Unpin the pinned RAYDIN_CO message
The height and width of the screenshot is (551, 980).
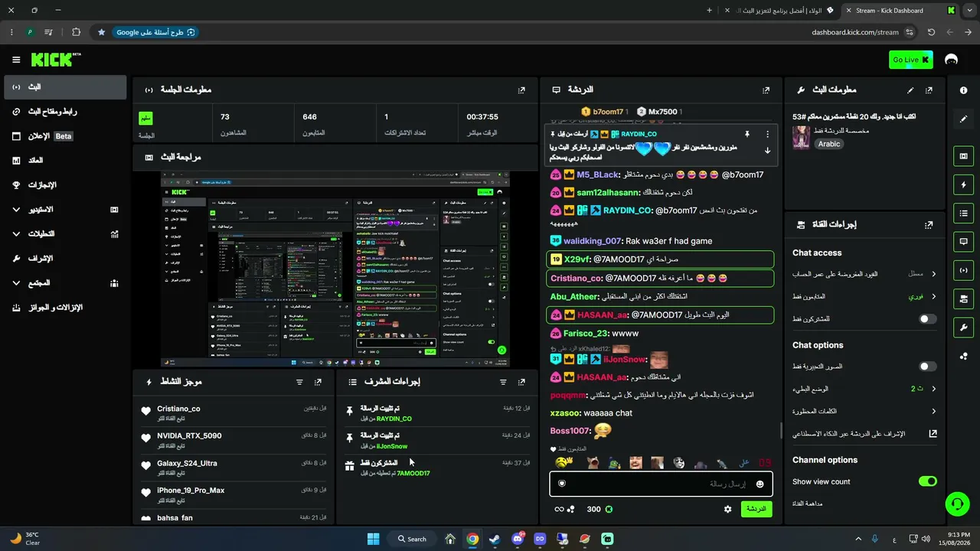[x=747, y=134]
